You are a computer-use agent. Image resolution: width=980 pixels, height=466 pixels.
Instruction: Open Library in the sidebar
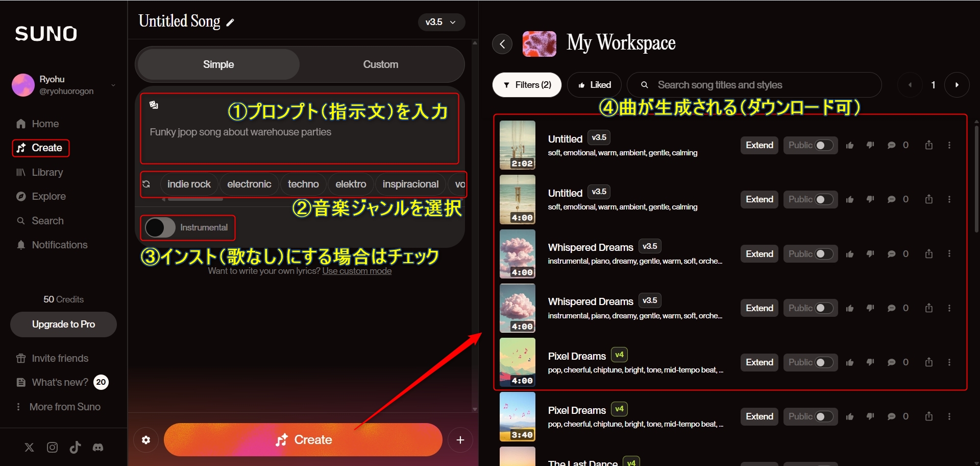pos(39,172)
